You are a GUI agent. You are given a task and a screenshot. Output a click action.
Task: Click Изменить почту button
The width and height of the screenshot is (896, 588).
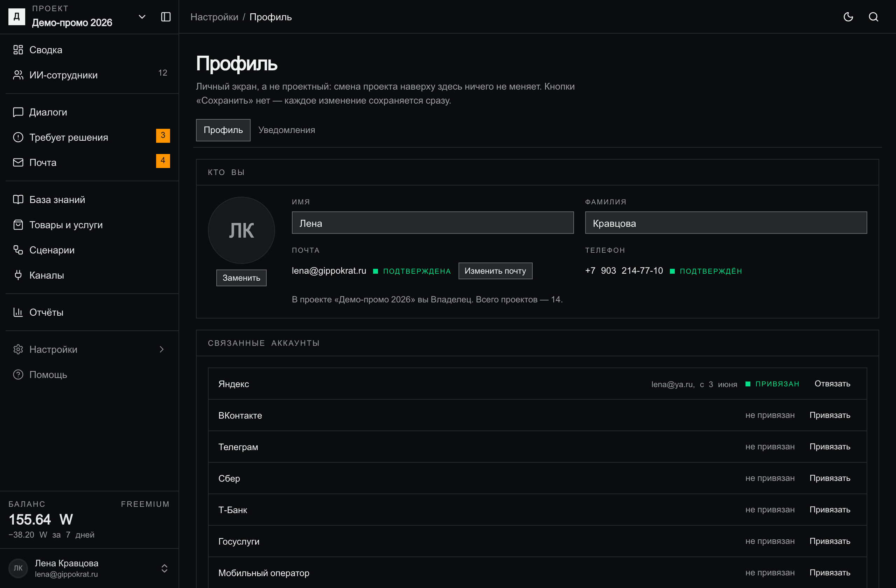click(x=495, y=271)
